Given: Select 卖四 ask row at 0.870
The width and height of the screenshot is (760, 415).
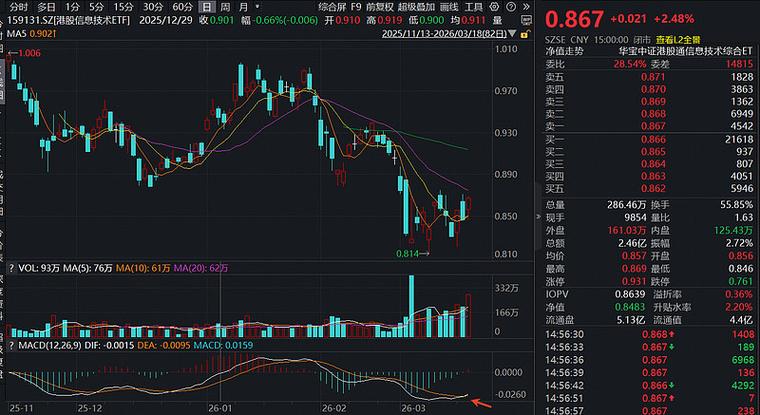Looking at the screenshot, I should (x=649, y=89).
